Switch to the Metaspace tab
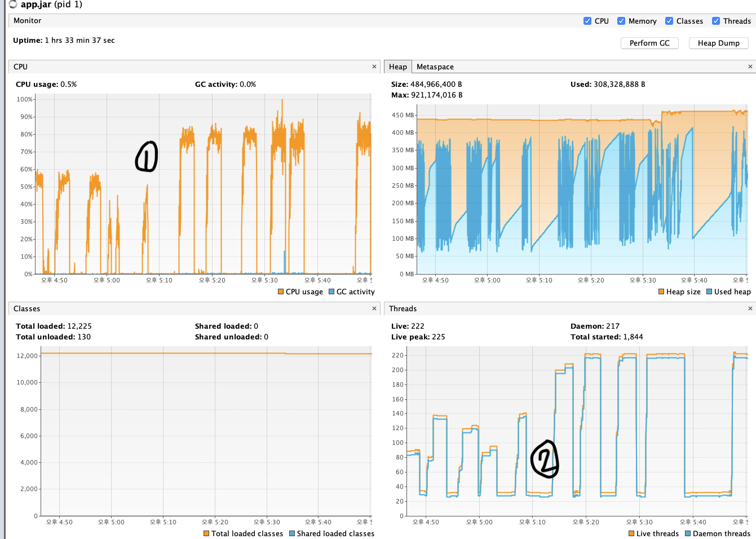The width and height of the screenshot is (756, 539). coord(435,67)
